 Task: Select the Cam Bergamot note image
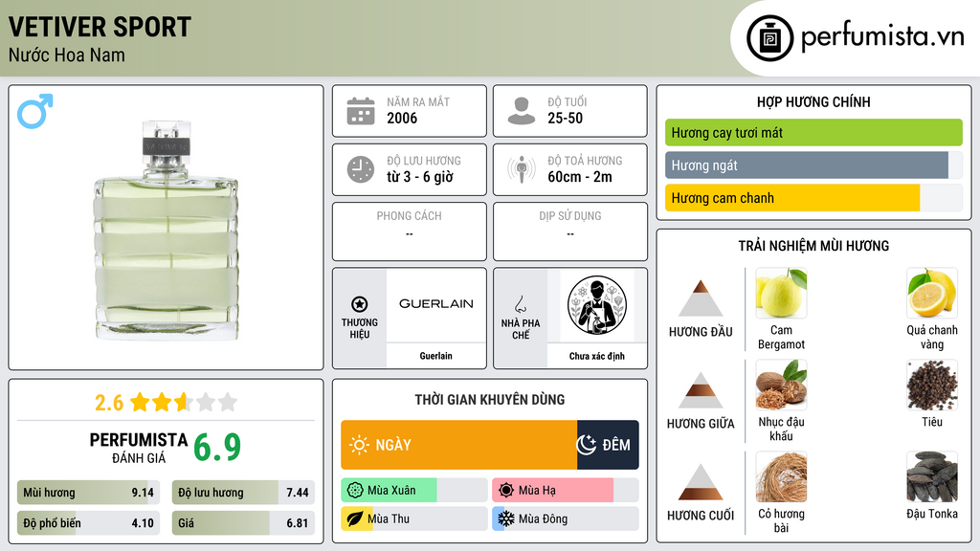[x=781, y=293]
